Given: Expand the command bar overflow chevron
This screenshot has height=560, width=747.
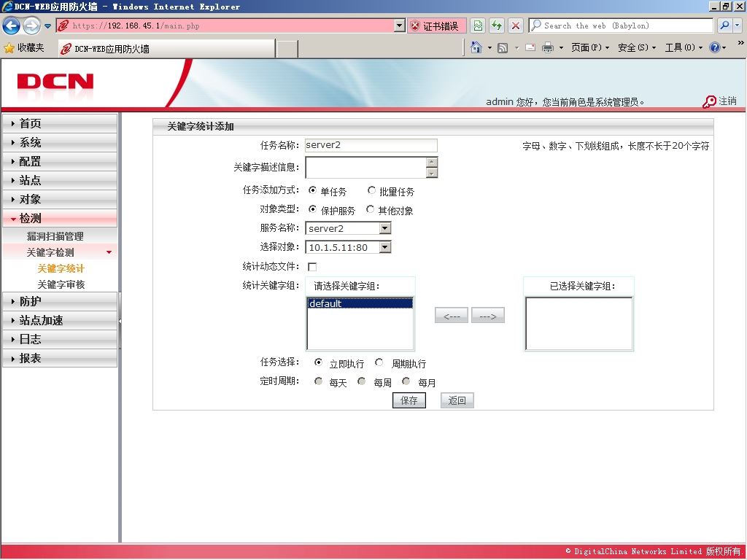Looking at the screenshot, I should point(741,43).
